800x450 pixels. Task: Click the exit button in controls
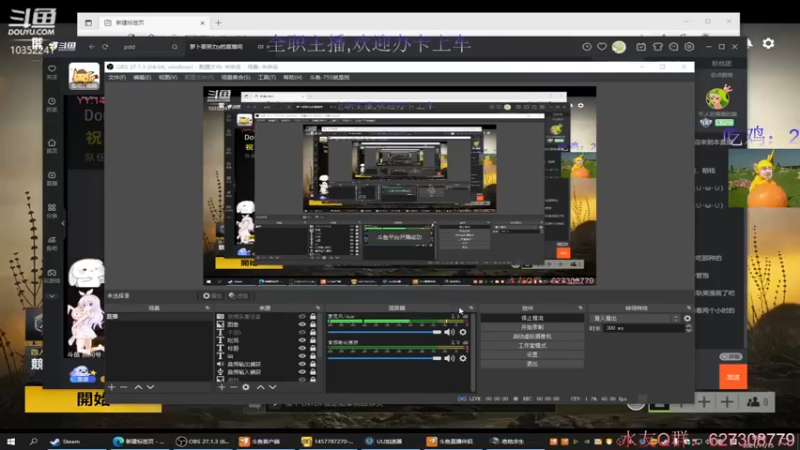532,364
